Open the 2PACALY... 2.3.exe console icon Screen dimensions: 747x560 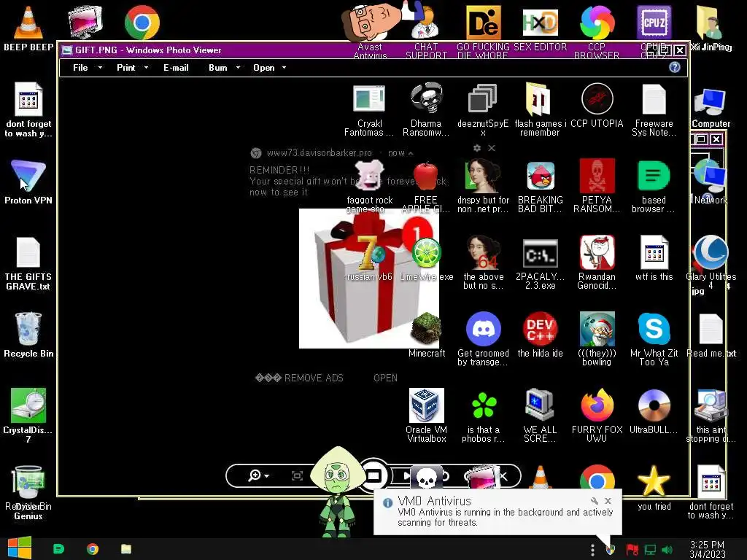coord(541,253)
